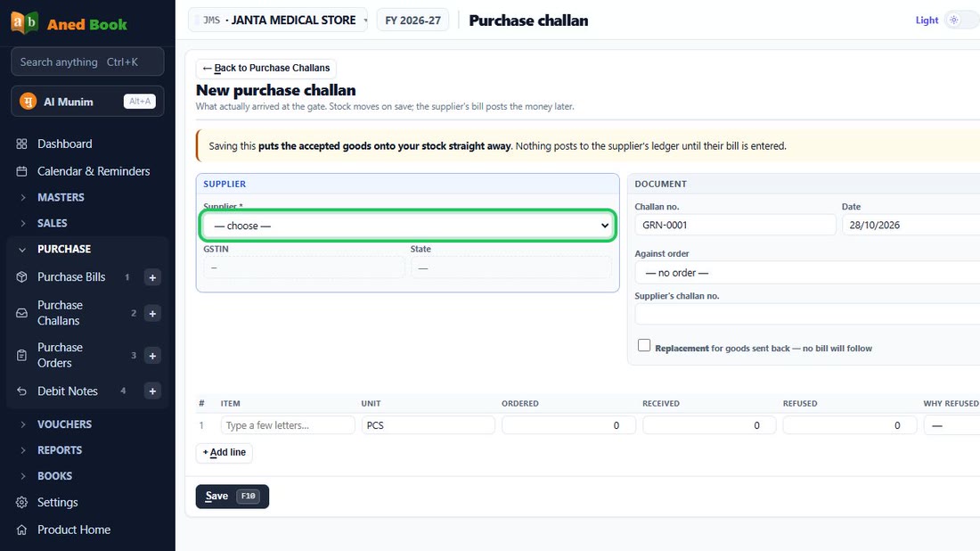Image resolution: width=980 pixels, height=551 pixels.
Task: Add a new Debit Note with plus
Action: point(152,391)
